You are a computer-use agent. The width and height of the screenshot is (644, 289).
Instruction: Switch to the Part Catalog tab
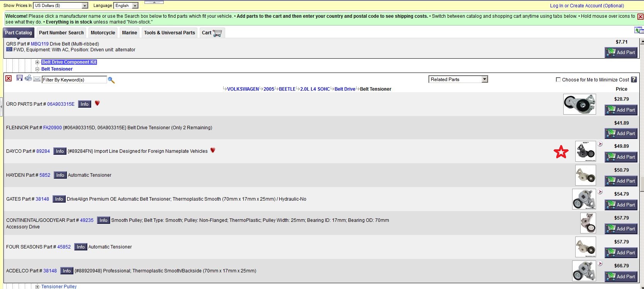[19, 33]
